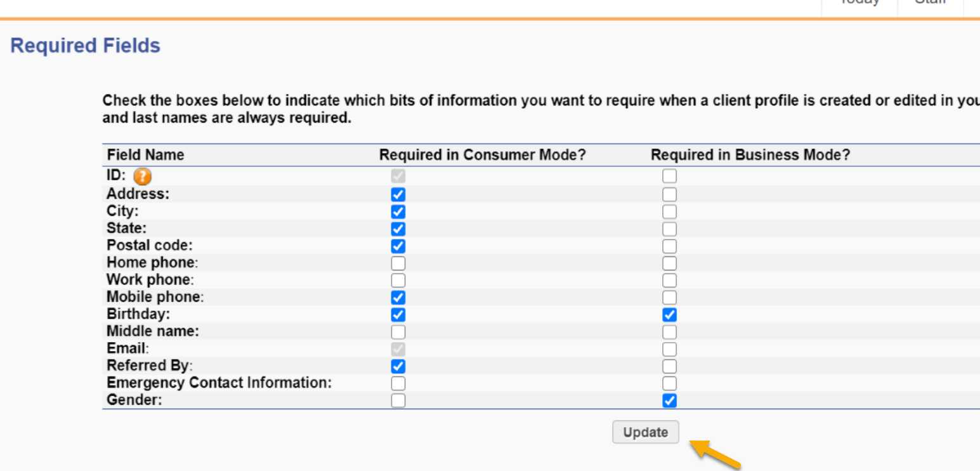Check Emergency Contact Information in Consumer Mode
Viewport: 980px width, 471px height.
398,383
